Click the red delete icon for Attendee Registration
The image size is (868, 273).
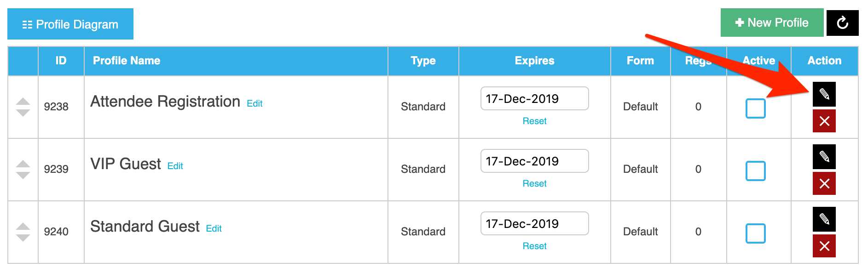click(824, 121)
